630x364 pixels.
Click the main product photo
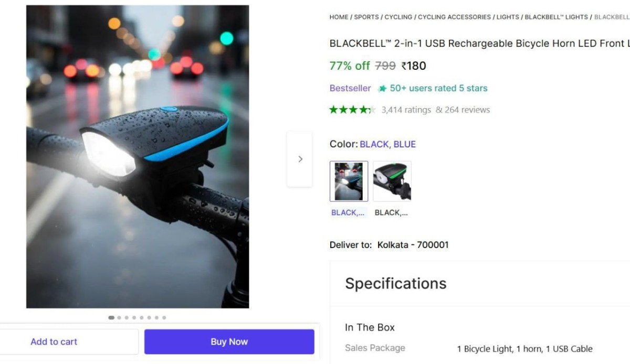pyautogui.click(x=138, y=156)
